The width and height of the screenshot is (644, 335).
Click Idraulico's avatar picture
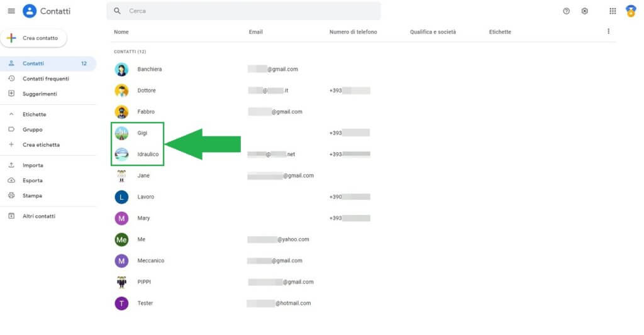[x=121, y=155]
